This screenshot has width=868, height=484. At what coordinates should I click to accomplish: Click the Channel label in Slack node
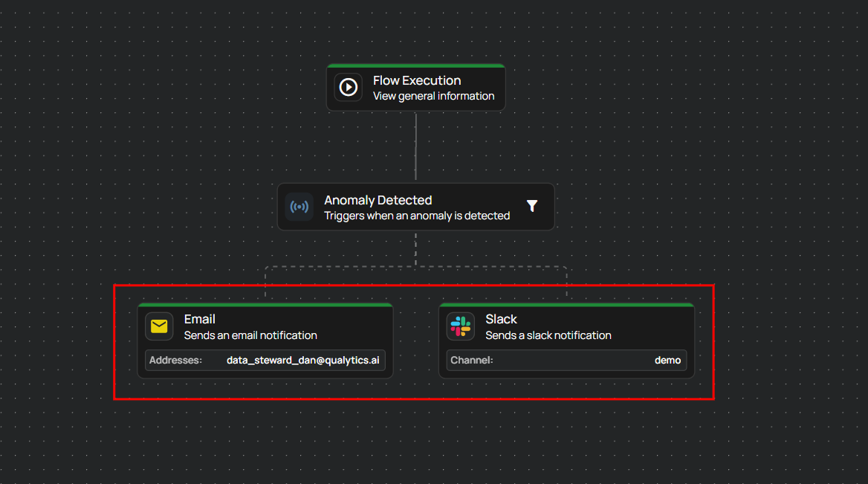click(471, 361)
